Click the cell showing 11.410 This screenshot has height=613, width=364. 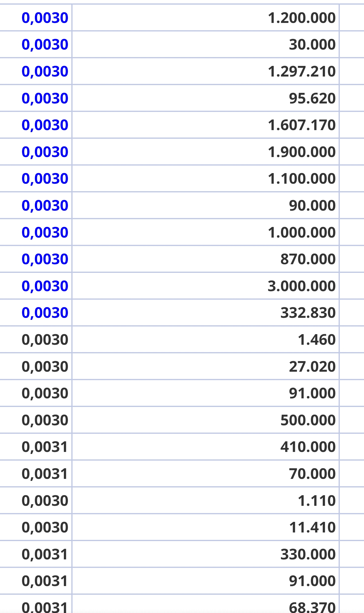pyautogui.click(x=206, y=527)
